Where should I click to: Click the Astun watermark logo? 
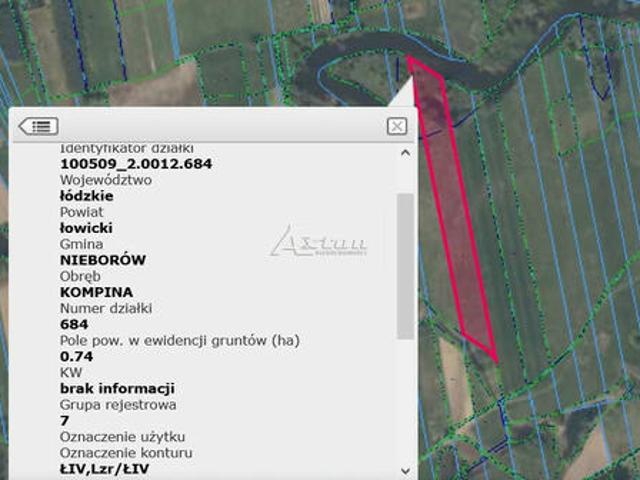(318, 242)
